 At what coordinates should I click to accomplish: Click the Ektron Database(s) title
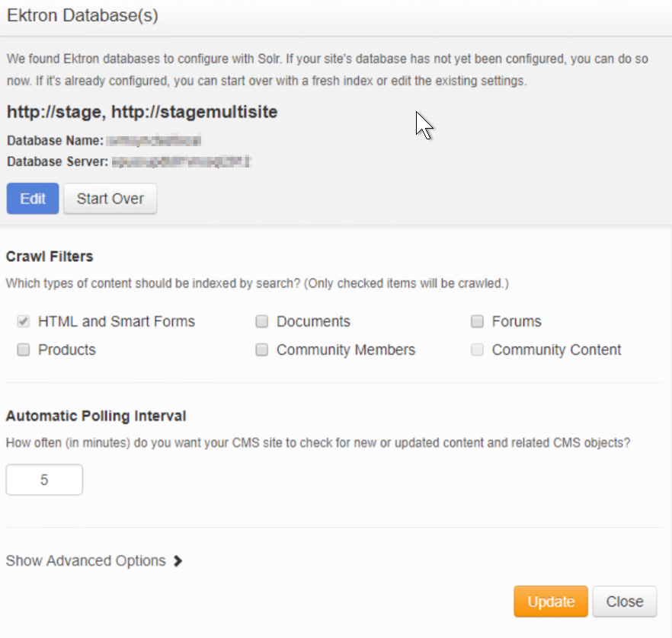click(x=82, y=15)
